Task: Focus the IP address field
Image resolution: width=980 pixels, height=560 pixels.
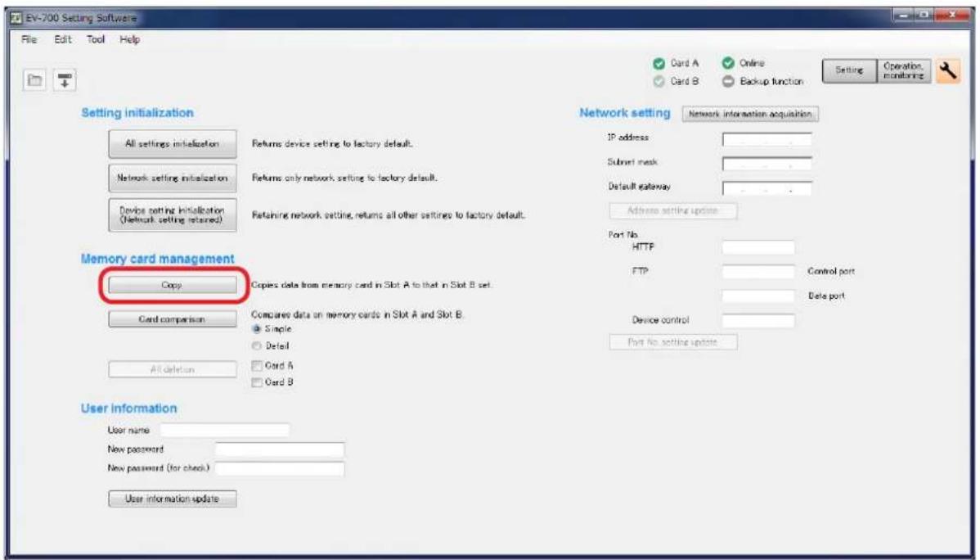Action: (x=766, y=139)
